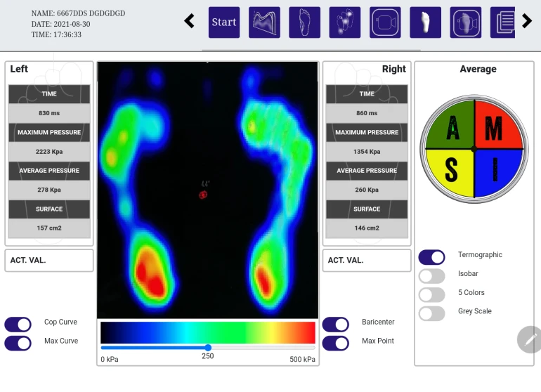Viewport: 541px width, 392px height.
Task: Toggle the Max Curve switch
Action: [18, 343]
